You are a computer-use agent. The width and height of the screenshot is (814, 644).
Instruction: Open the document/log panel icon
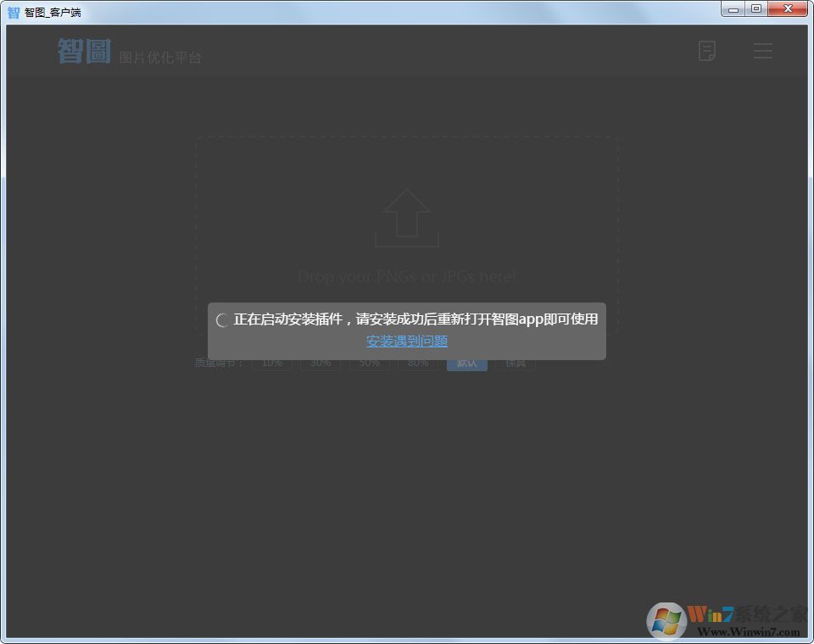pos(707,51)
